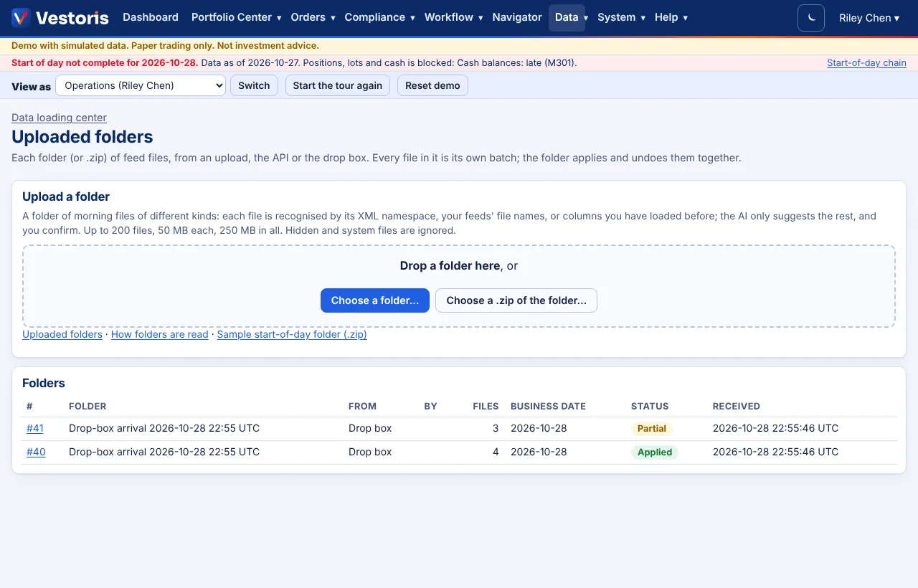The image size is (918, 588).
Task: Click the Partial status badge
Action: click(652, 429)
